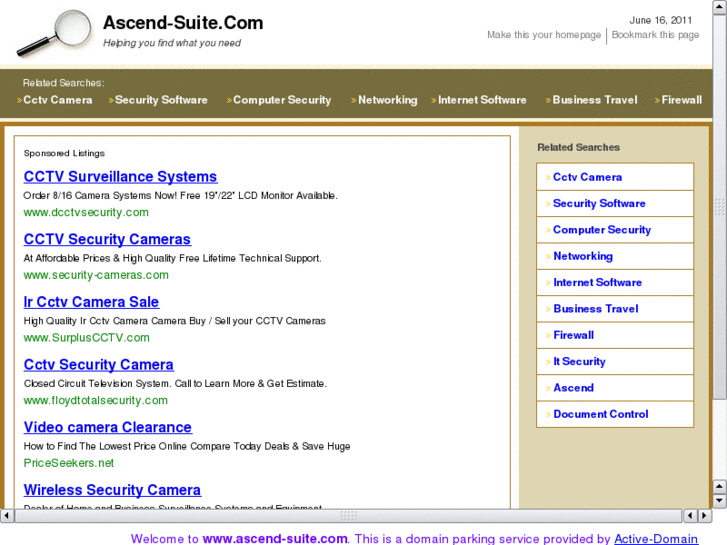Click the vertical scrollbar thumb
The height and width of the screenshot is (545, 727).
tap(720, 206)
